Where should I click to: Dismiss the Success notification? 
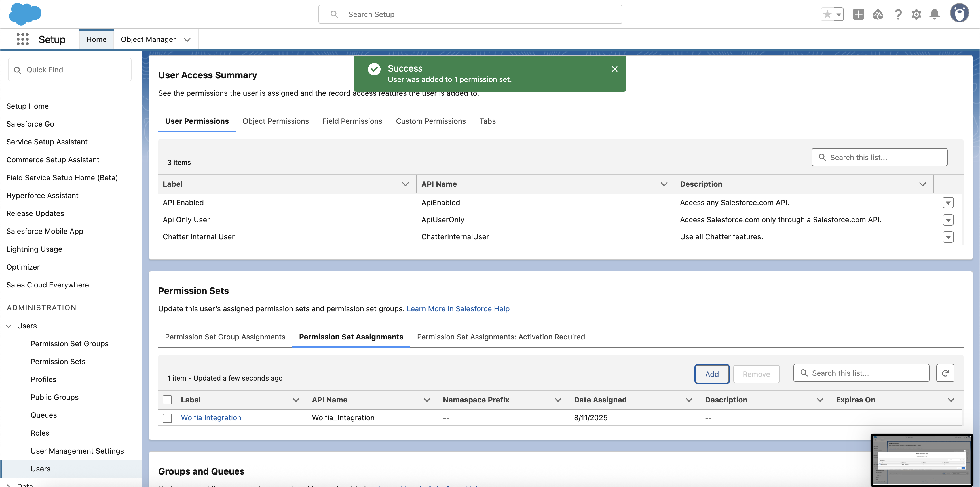(x=615, y=69)
